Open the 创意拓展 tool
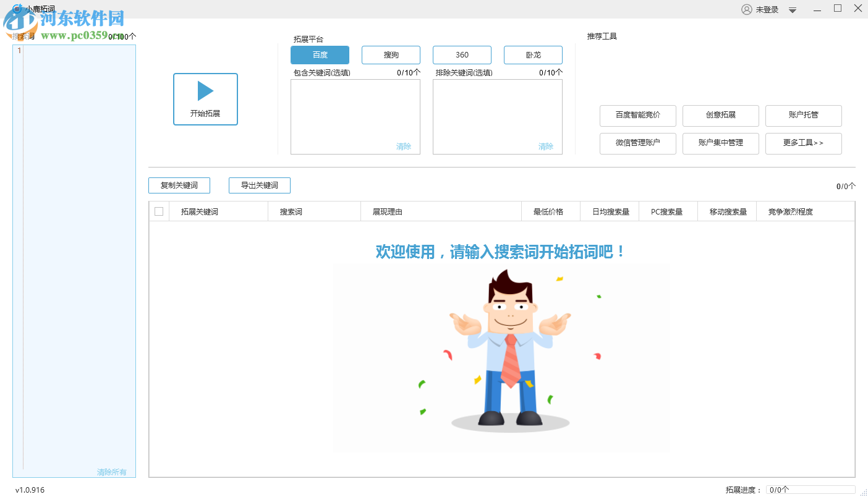Screen dimensions: 868x497 tap(720, 116)
